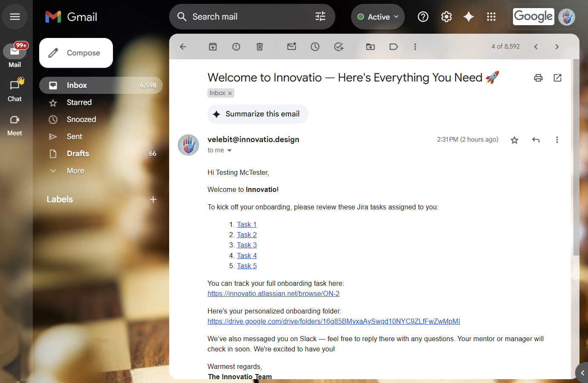
Task: Expand the 'to me' recipient details
Action: pyautogui.click(x=229, y=150)
